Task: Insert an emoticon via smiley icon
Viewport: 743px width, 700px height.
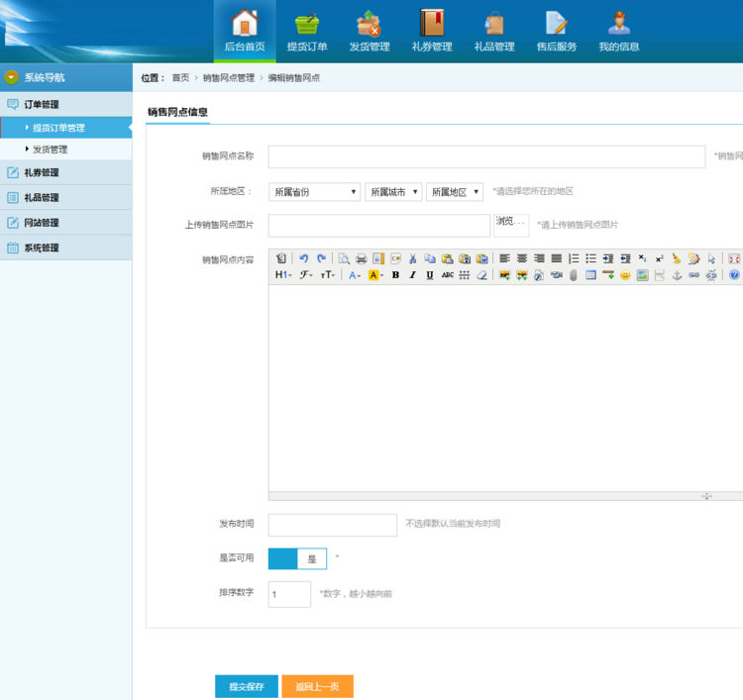Action: pos(625,275)
